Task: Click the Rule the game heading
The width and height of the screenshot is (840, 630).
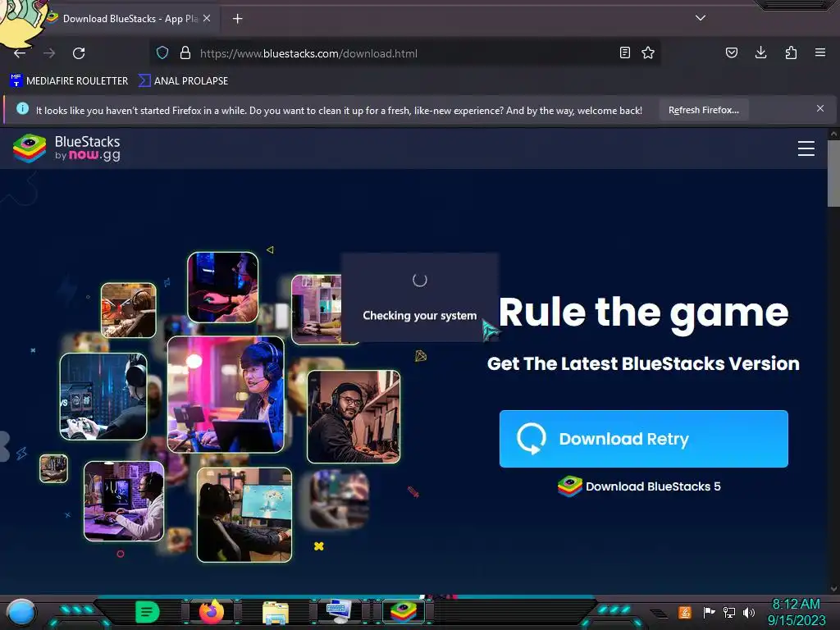Action: point(643,313)
